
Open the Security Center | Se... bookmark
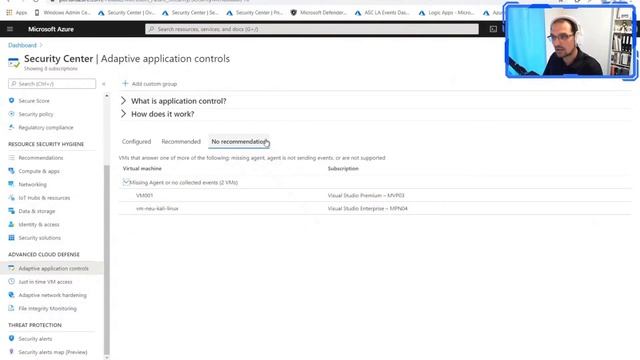[x=191, y=13]
